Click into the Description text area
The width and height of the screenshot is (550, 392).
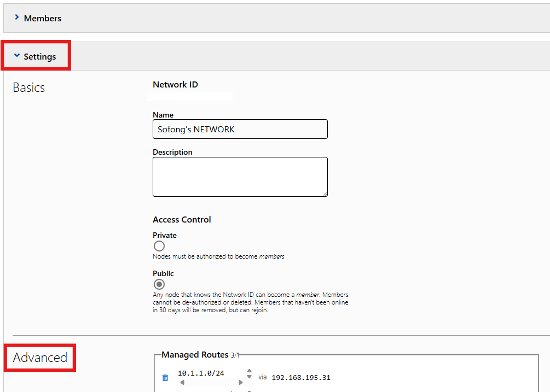pos(240,177)
